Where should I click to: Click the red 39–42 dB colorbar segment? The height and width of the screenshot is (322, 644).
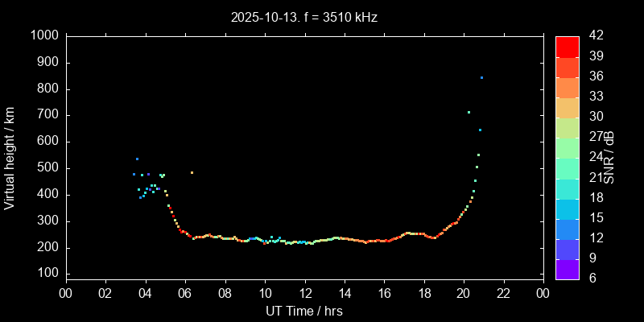tap(568, 47)
